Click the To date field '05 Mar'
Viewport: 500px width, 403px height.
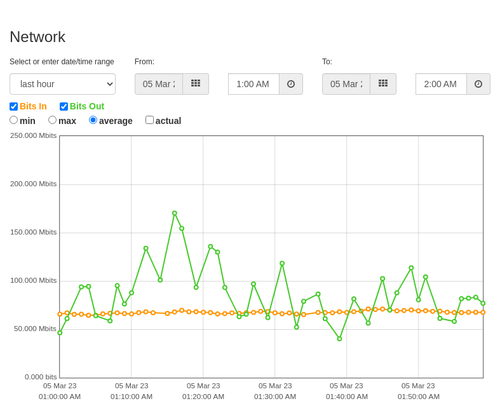point(346,84)
